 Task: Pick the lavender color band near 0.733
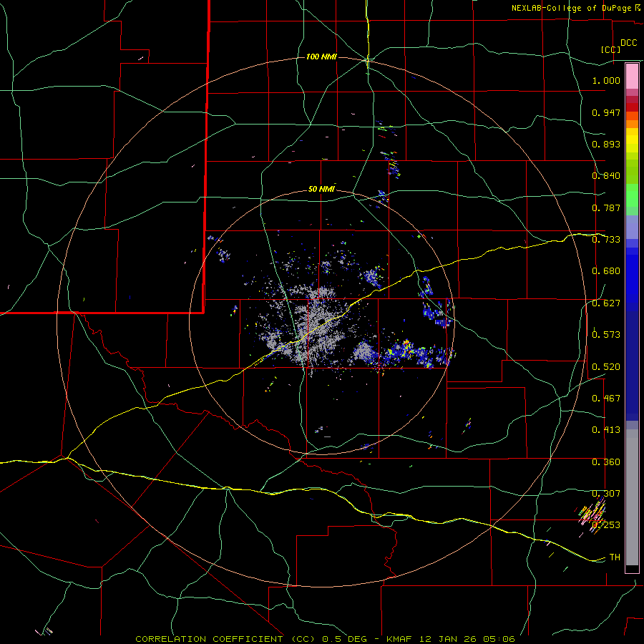(x=632, y=227)
